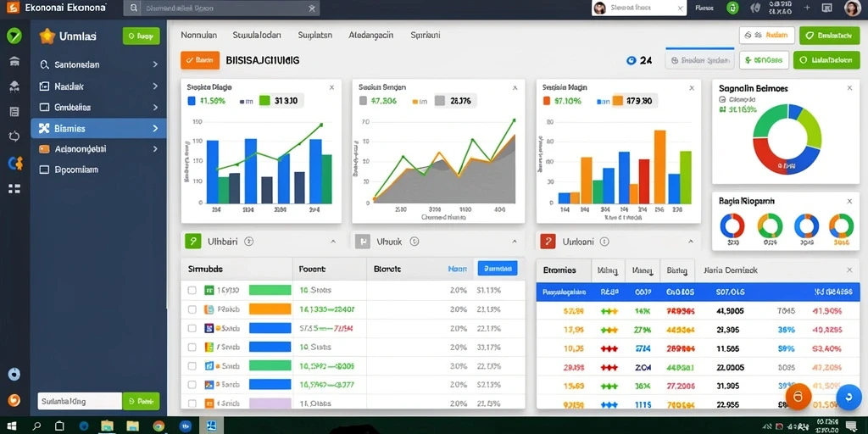Click the Sagnolin Beimoes donut chart

pyautogui.click(x=787, y=138)
